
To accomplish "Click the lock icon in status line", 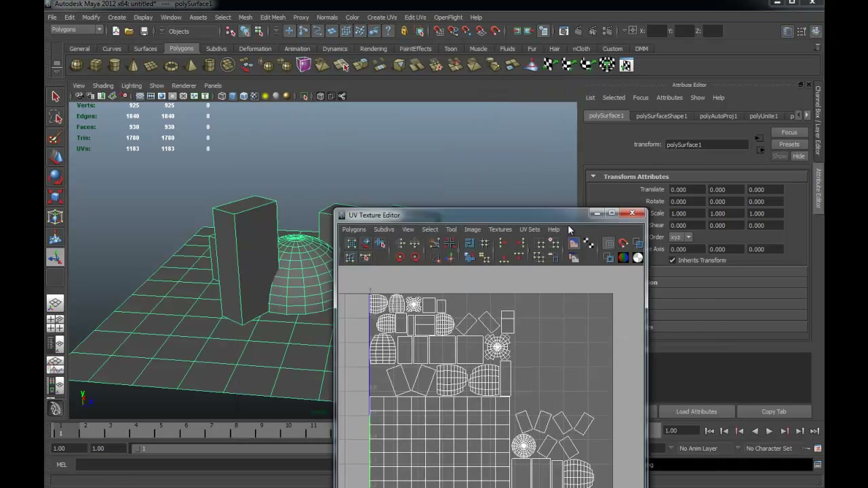I will pyautogui.click(x=404, y=30).
